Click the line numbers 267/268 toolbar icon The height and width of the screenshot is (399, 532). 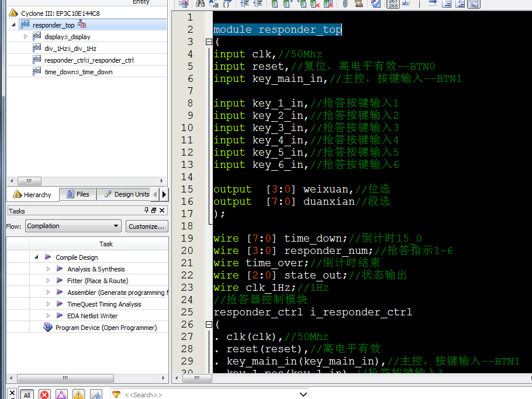392,4
